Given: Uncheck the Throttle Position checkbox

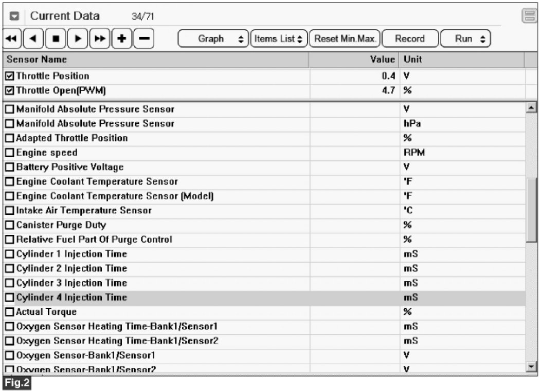Looking at the screenshot, I should [x=10, y=77].
